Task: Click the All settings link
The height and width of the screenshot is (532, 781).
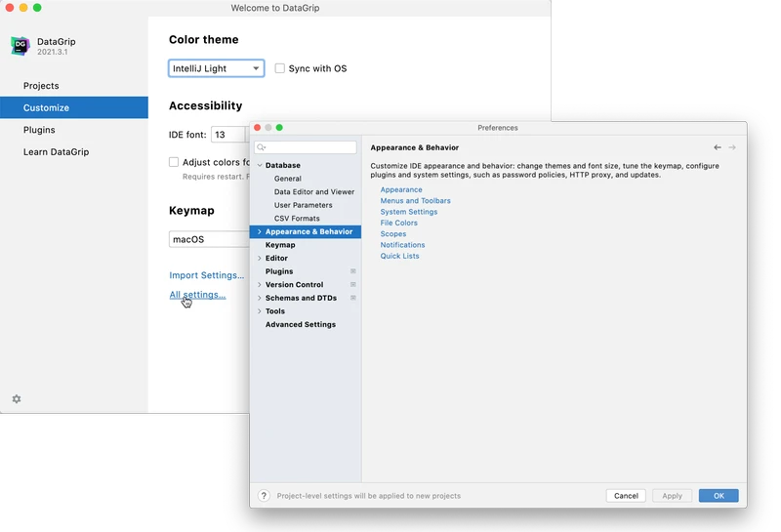Action: tap(198, 295)
